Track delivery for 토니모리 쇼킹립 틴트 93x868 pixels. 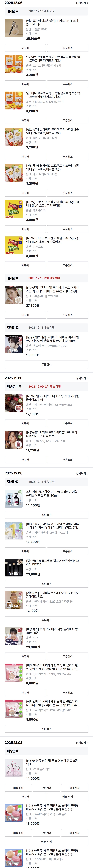[x=67, y=460]
